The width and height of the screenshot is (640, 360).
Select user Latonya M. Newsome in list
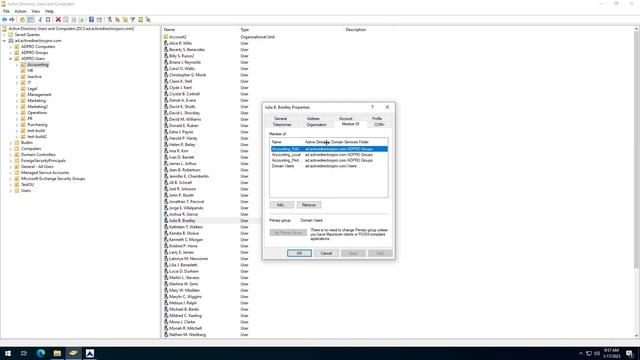(x=189, y=259)
